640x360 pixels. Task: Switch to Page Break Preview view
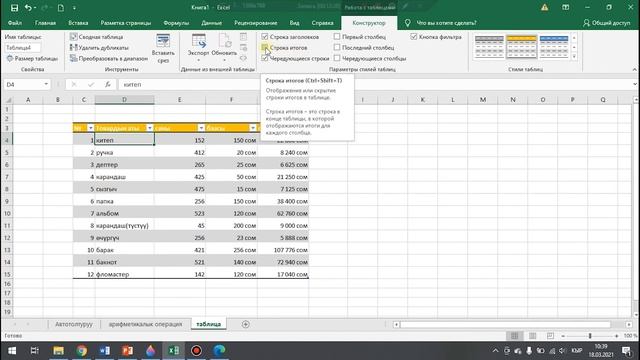pyautogui.click(x=550, y=336)
